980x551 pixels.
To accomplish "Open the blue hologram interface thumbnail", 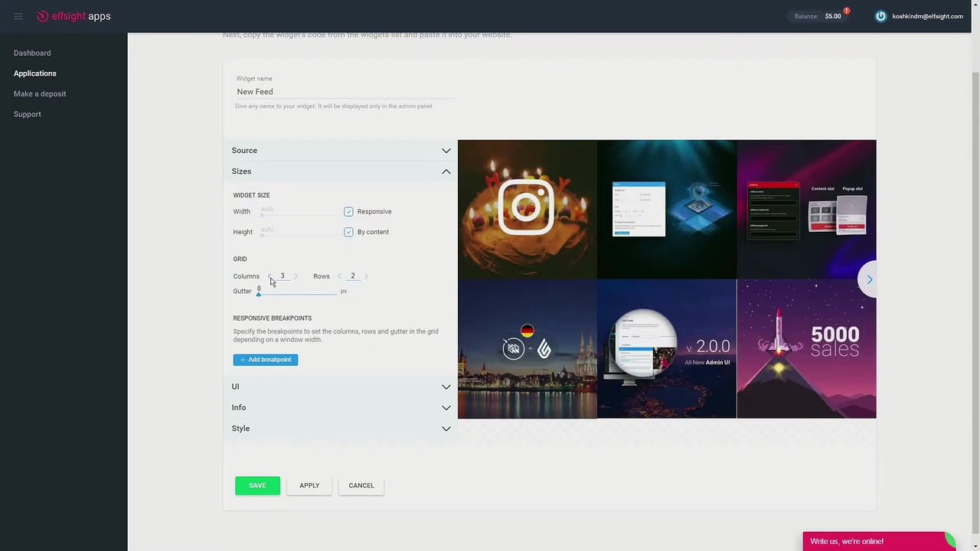I will click(667, 209).
